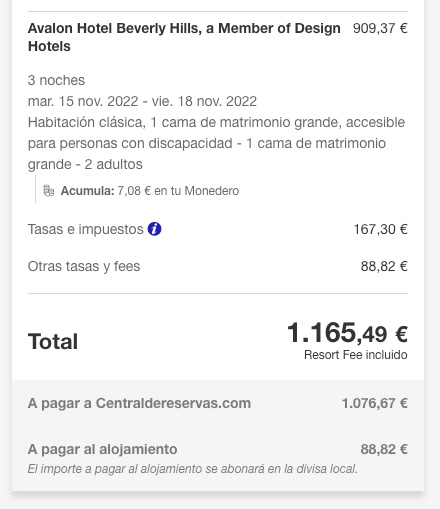The height and width of the screenshot is (509, 440).
Task: Click the 1.076,67 € amount
Action: [375, 403]
